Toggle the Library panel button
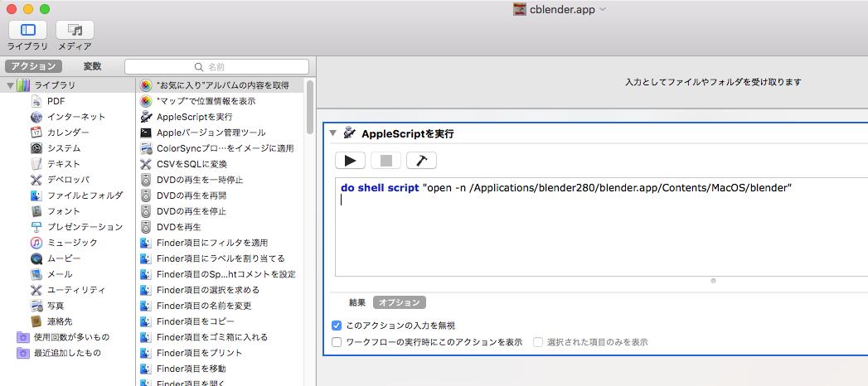868x386 pixels. coord(27,30)
